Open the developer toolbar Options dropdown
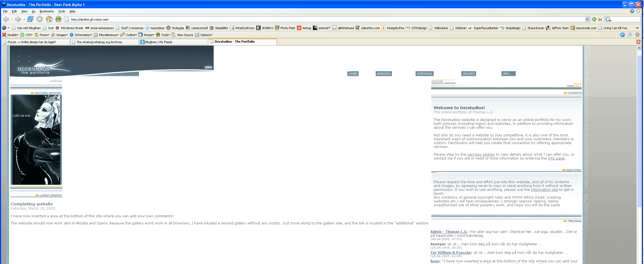 point(204,35)
